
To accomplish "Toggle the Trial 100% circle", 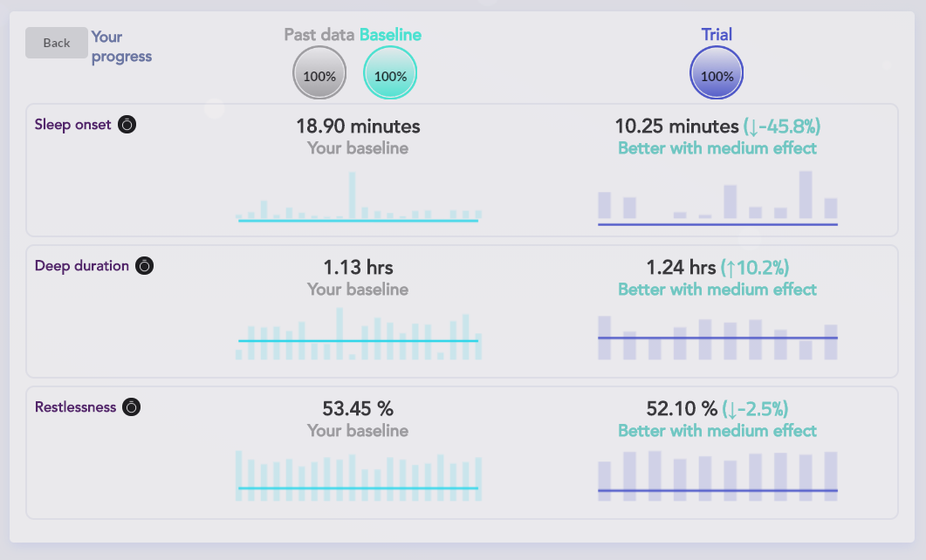I will [717, 74].
